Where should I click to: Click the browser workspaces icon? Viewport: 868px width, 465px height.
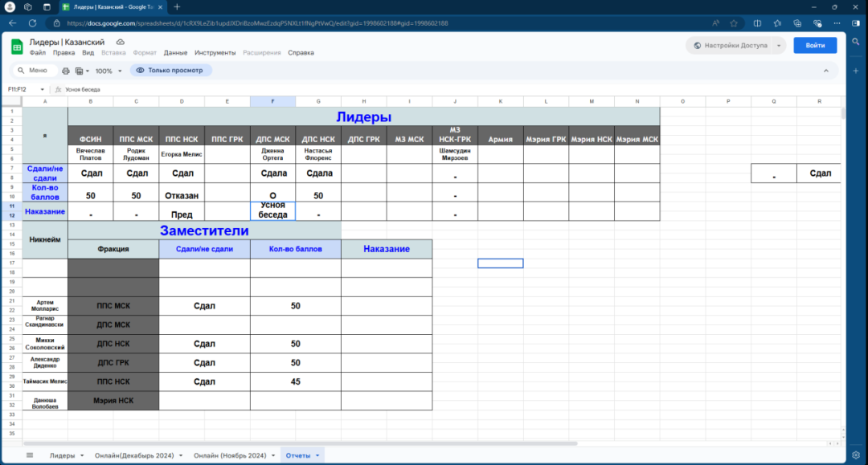click(28, 7)
